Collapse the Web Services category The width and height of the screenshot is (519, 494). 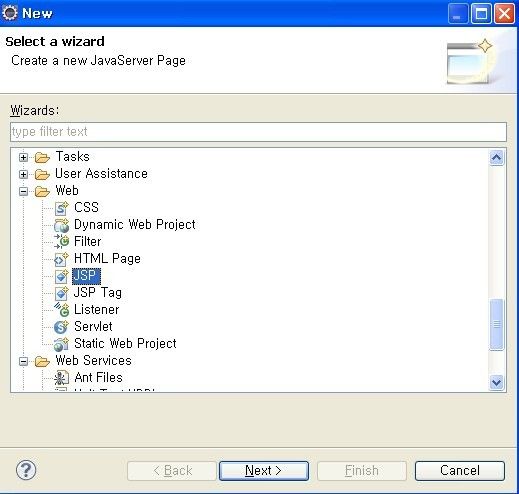pos(23,361)
